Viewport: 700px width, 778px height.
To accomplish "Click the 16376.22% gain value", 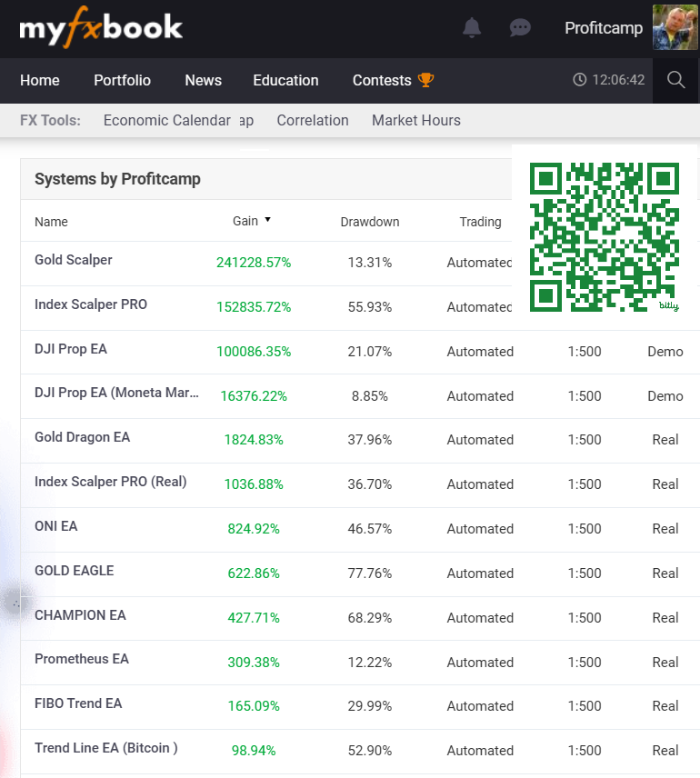I will (x=254, y=396).
